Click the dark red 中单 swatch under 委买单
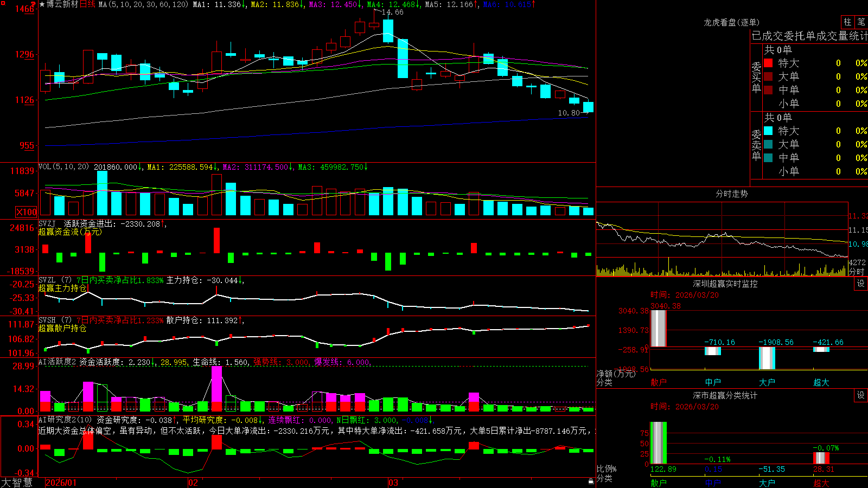868x488 pixels. point(768,90)
